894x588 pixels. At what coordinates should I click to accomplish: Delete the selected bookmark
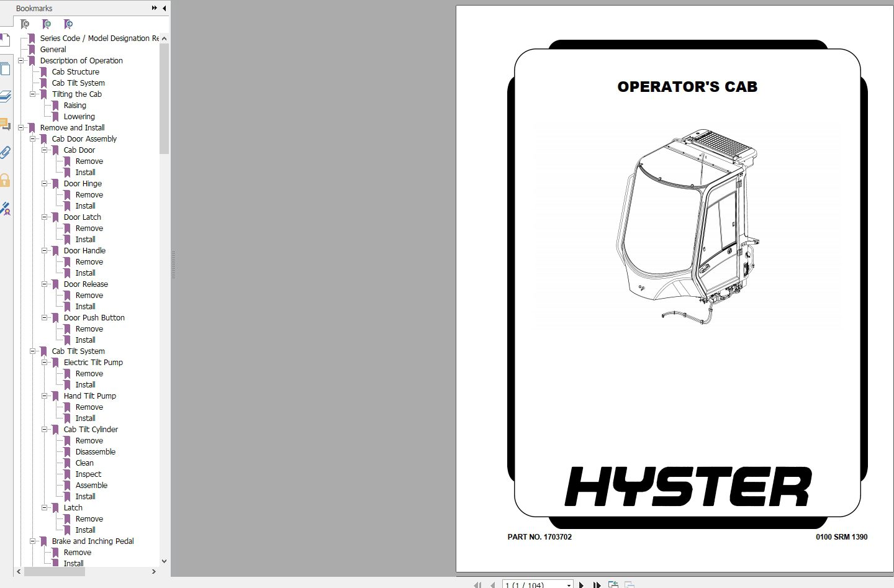pyautogui.click(x=24, y=24)
